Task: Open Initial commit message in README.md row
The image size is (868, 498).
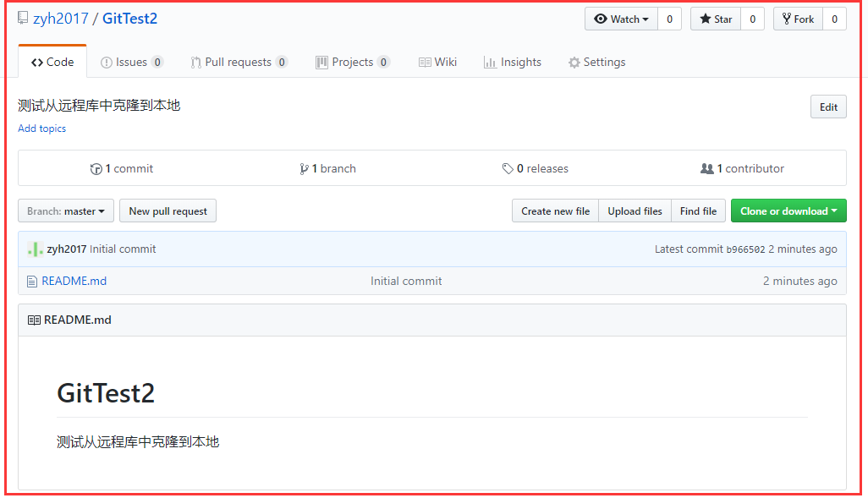Action: (x=406, y=281)
